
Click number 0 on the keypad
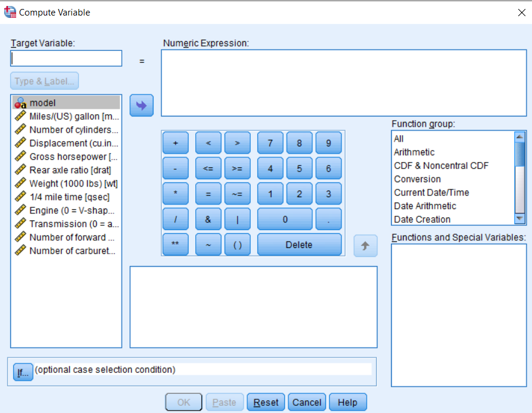(285, 219)
